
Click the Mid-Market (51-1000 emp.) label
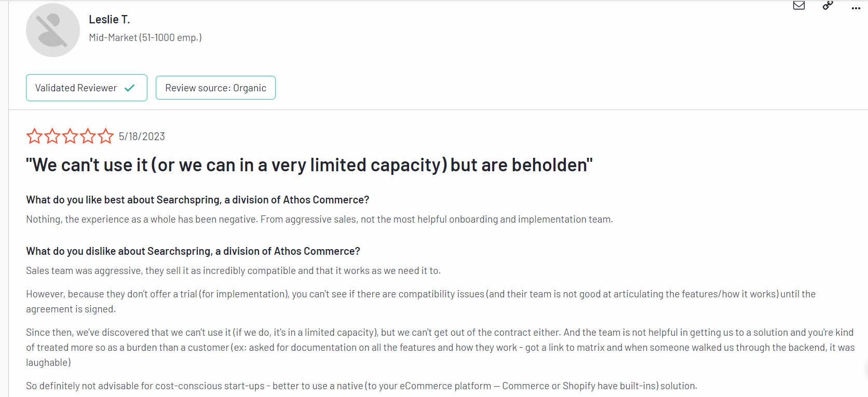click(145, 37)
